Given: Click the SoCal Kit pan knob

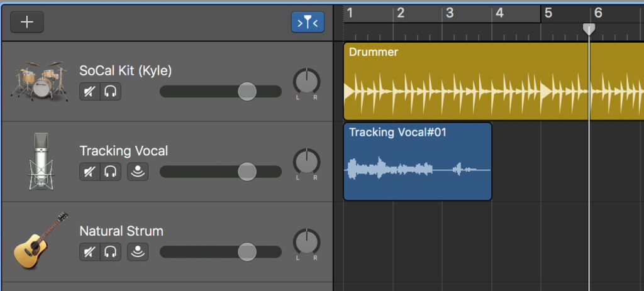Looking at the screenshot, I should click(x=306, y=81).
